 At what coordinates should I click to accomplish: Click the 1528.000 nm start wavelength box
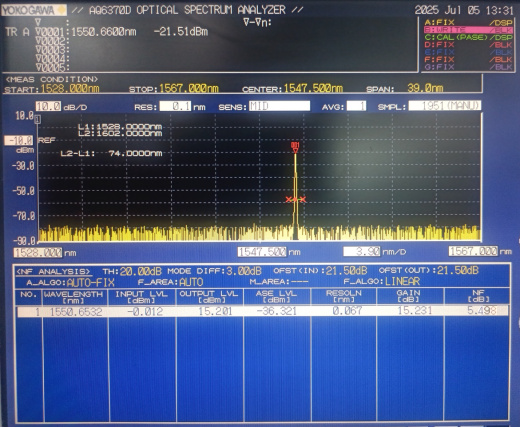(38, 252)
